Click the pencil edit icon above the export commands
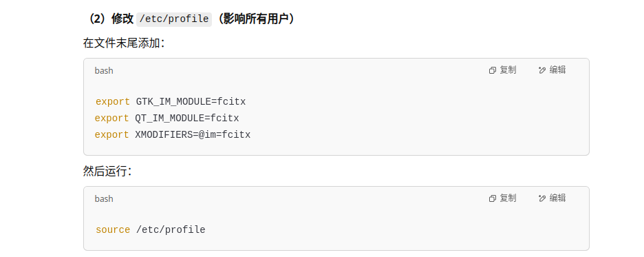 pos(541,70)
